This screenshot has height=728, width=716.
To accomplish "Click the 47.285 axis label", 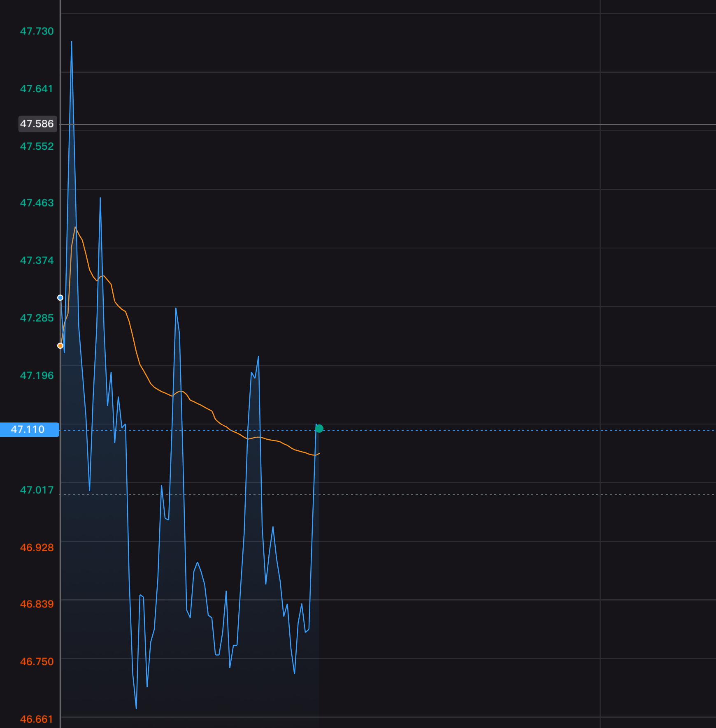I will tap(37, 318).
